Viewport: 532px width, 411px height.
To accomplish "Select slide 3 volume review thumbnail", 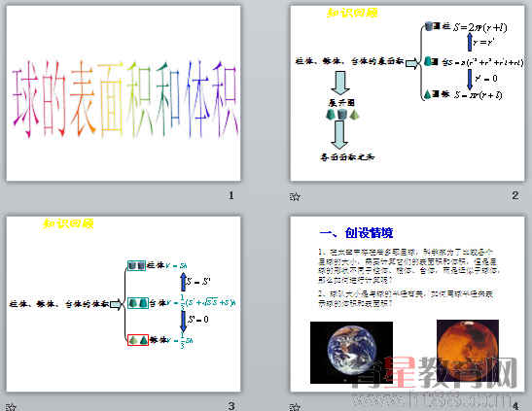I will 124,304.
